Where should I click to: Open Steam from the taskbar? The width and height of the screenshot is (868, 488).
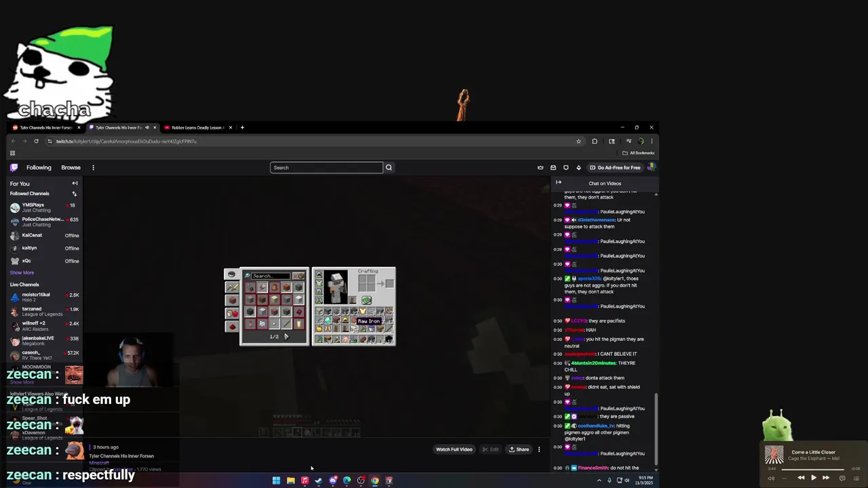(319, 481)
